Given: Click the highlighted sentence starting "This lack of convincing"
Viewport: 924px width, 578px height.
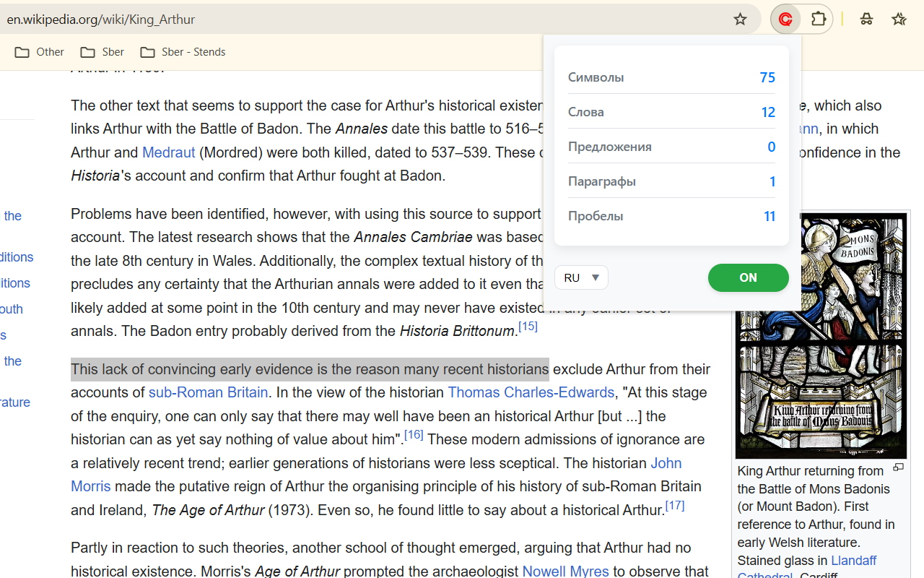Looking at the screenshot, I should pos(310,369).
